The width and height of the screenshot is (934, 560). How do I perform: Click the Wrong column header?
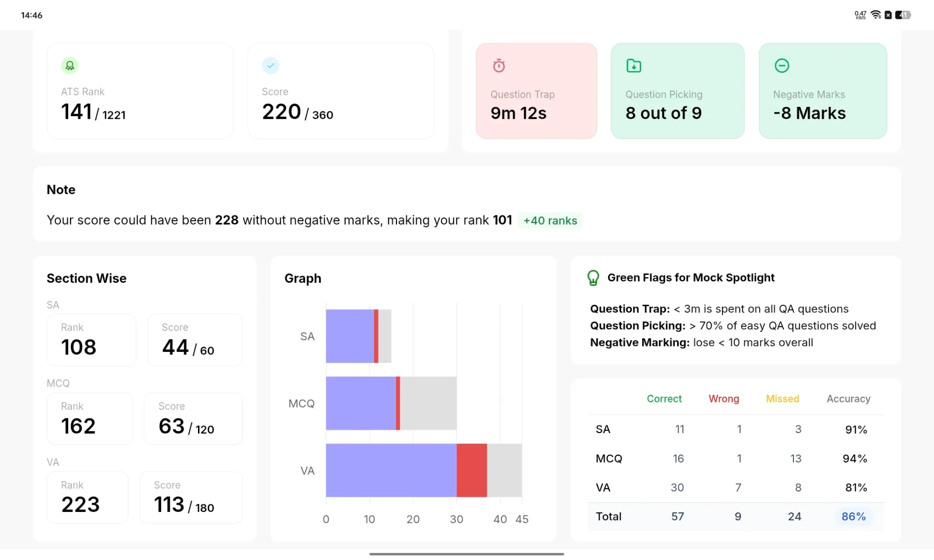pos(723,399)
